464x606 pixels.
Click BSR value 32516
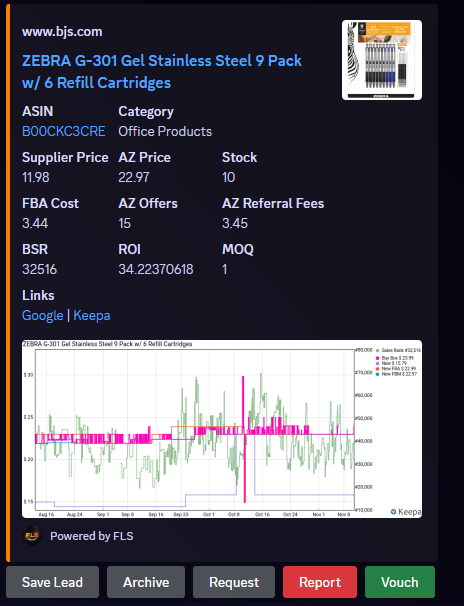39,269
